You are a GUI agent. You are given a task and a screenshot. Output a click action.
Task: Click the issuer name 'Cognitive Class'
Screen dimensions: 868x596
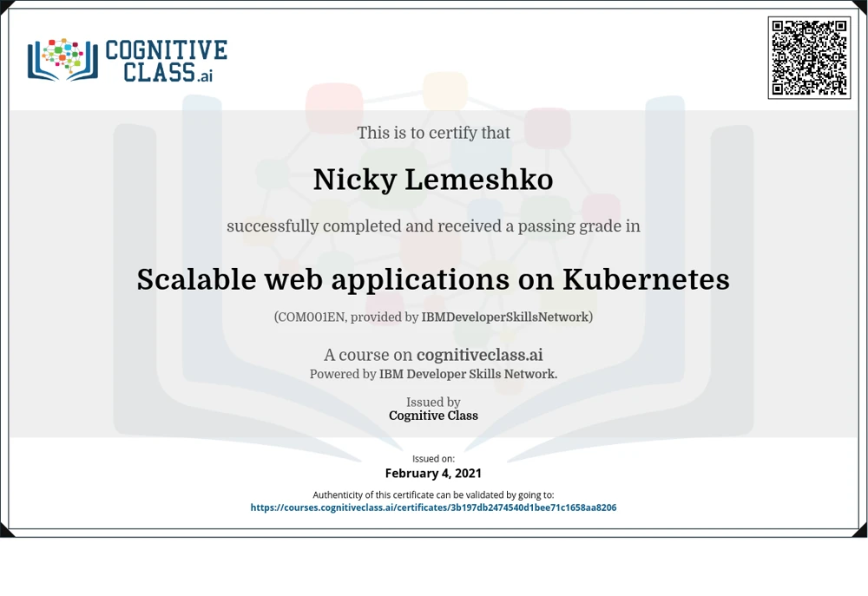click(x=433, y=416)
